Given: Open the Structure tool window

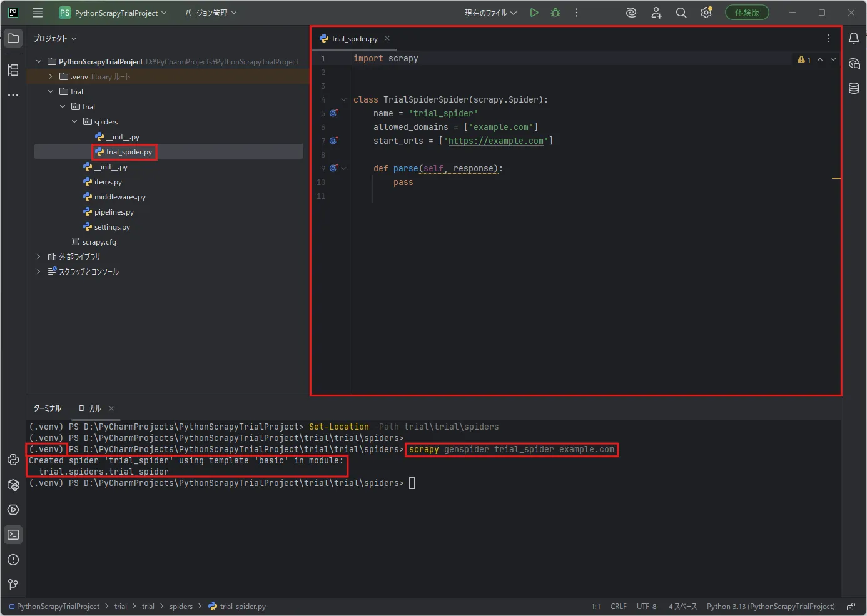Looking at the screenshot, I should 13,70.
